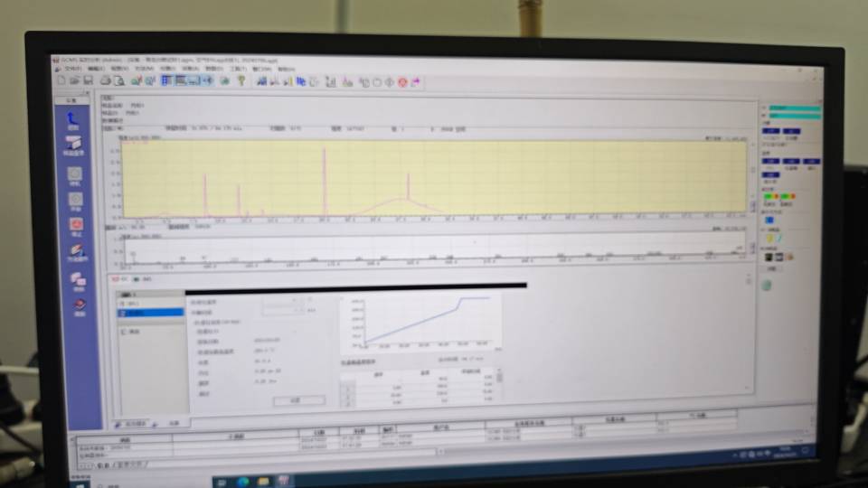Click the printer icon in the toolbar
Viewport: 868px width, 488px height.
pos(105,80)
